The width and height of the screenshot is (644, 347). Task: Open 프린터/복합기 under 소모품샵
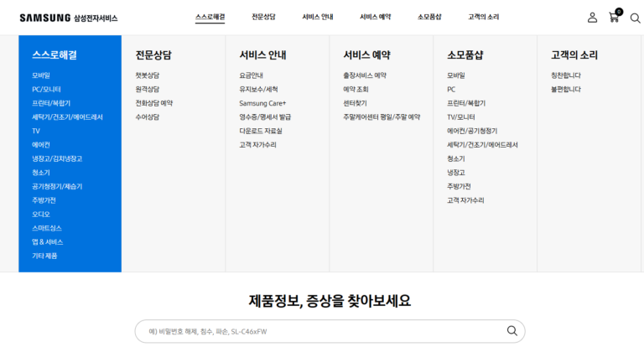coord(466,103)
